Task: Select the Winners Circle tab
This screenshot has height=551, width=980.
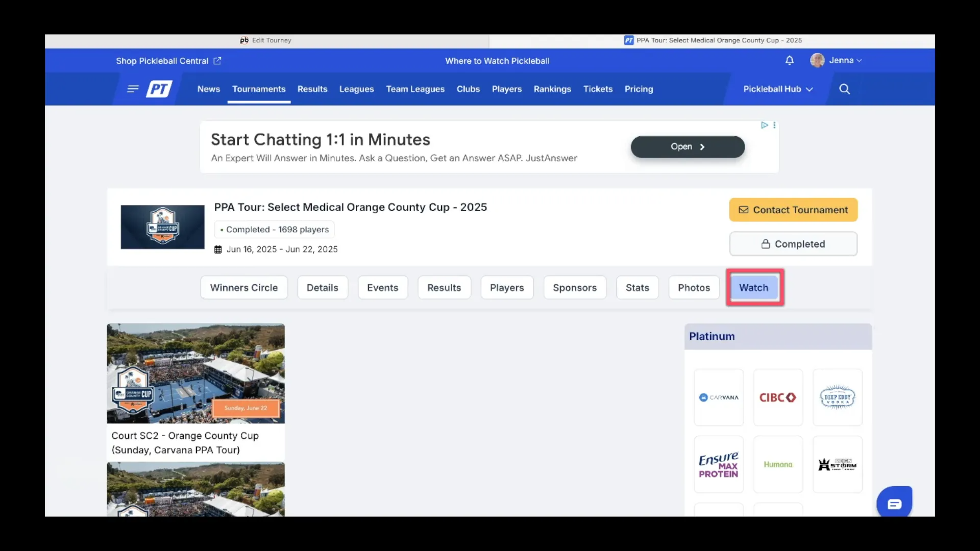Action: [x=243, y=288]
